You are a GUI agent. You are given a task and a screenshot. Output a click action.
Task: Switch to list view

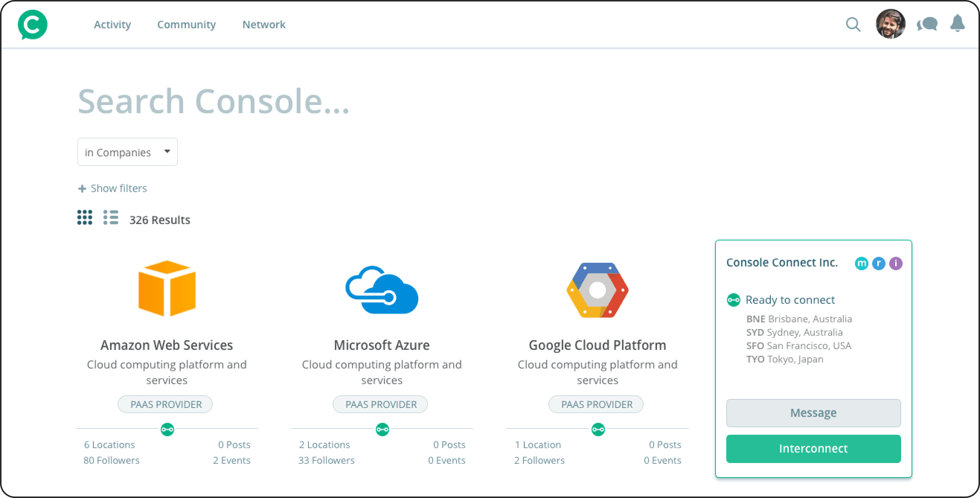(x=111, y=218)
